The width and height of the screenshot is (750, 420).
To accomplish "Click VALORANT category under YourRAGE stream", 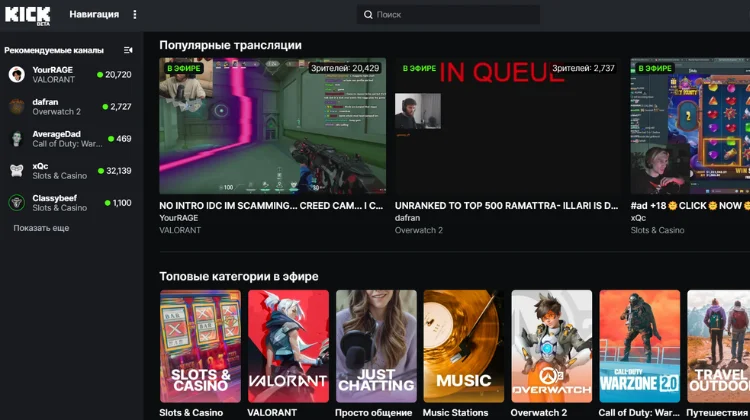I will tap(180, 230).
